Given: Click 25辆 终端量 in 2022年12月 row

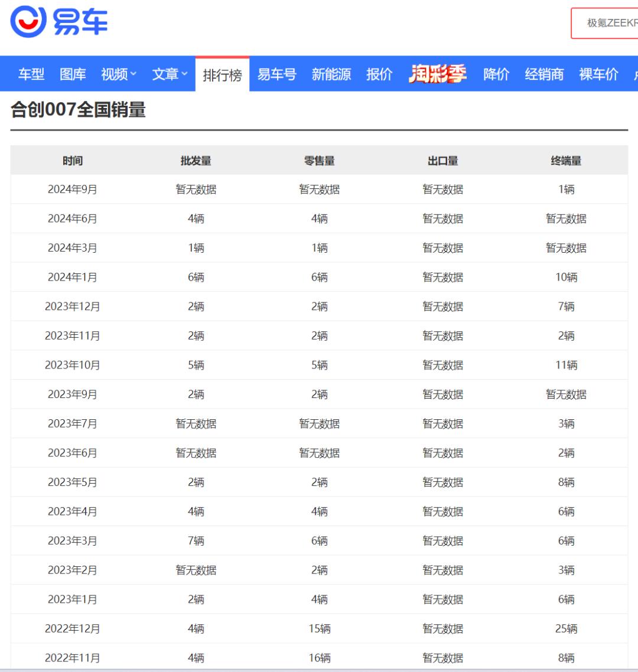Looking at the screenshot, I should [x=567, y=628].
